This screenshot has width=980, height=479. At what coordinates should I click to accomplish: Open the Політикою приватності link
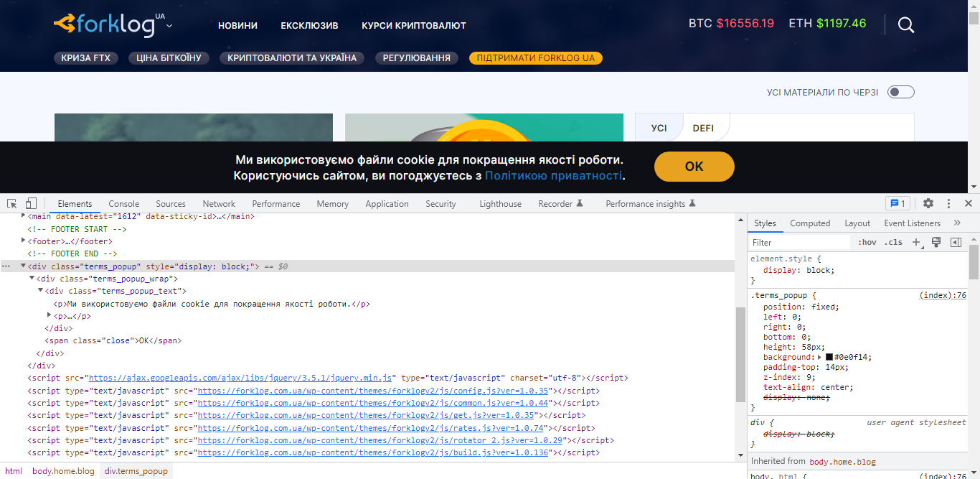point(553,175)
